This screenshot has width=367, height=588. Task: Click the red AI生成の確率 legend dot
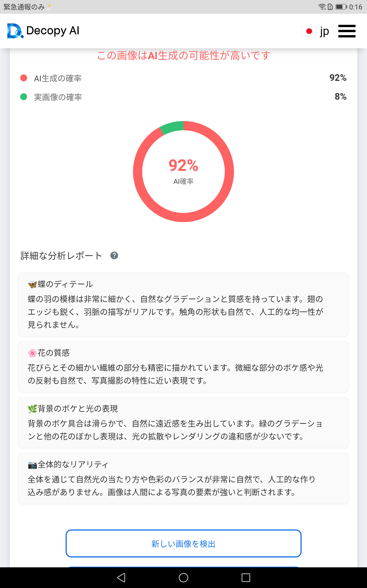(x=24, y=78)
